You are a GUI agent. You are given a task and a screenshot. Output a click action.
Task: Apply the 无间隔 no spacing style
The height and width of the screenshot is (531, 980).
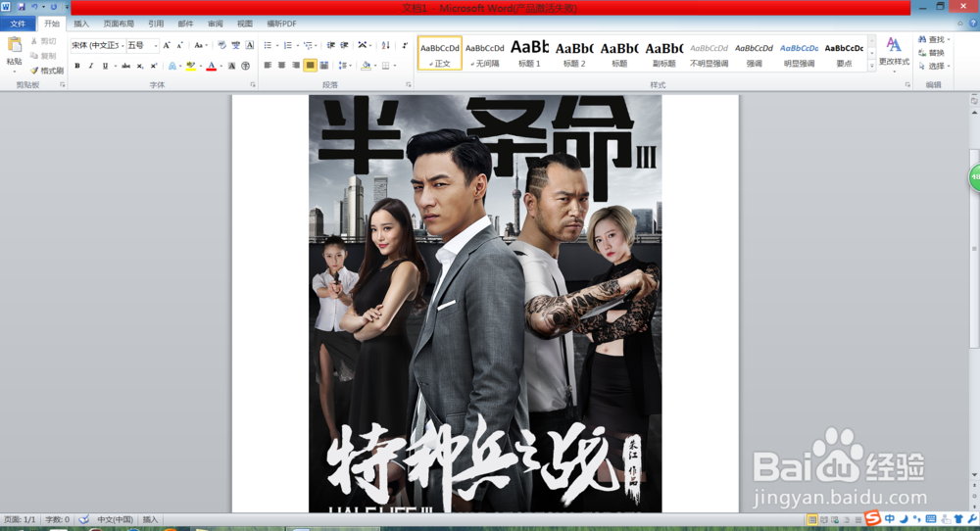click(484, 53)
